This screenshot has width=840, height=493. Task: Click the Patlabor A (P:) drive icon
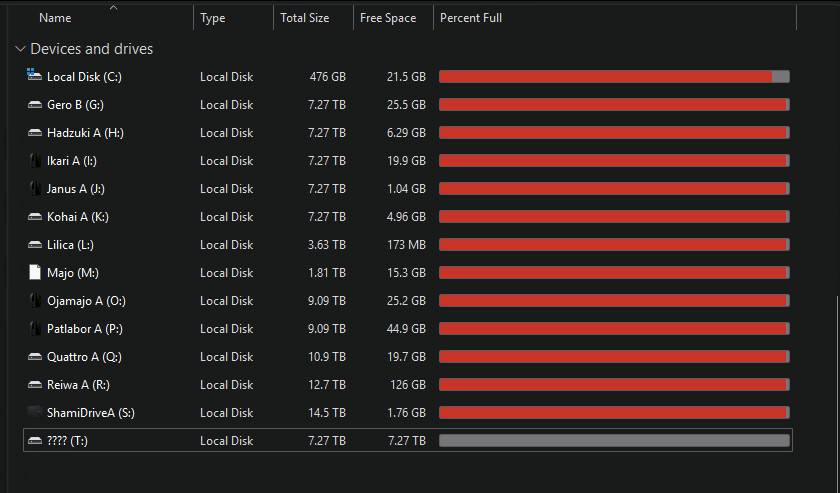[x=35, y=328]
